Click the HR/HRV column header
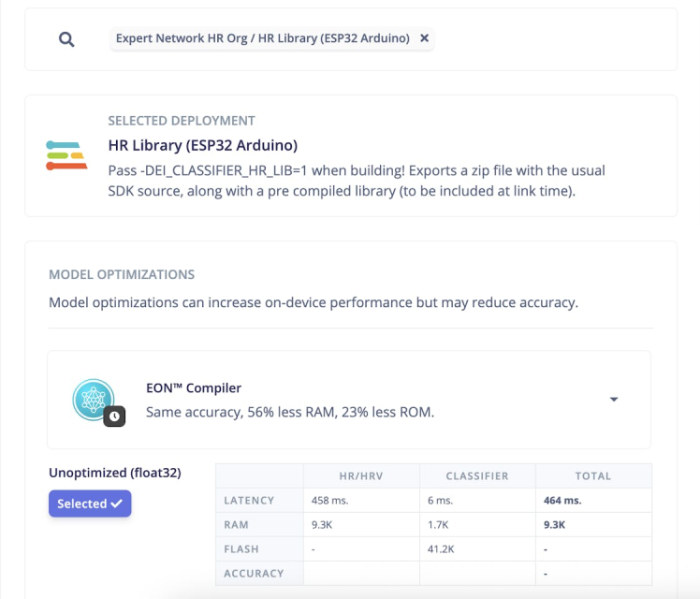This screenshot has height=599, width=700. [x=361, y=475]
